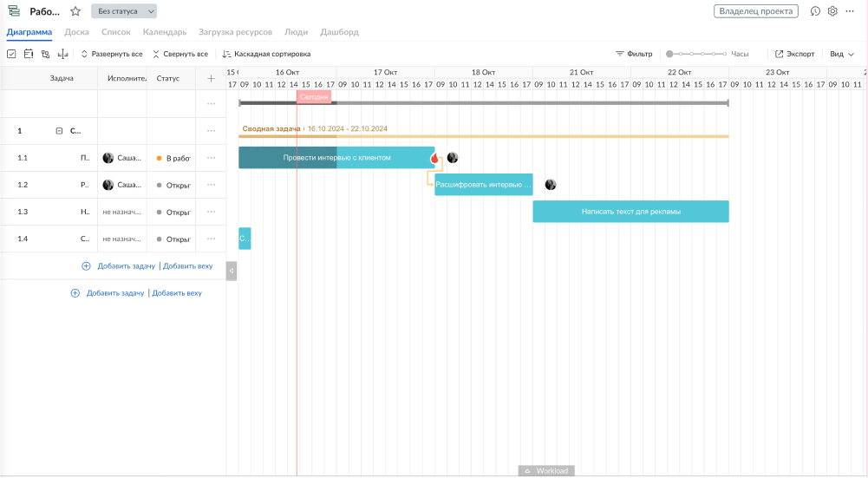Open project settings gear icon

point(832,11)
